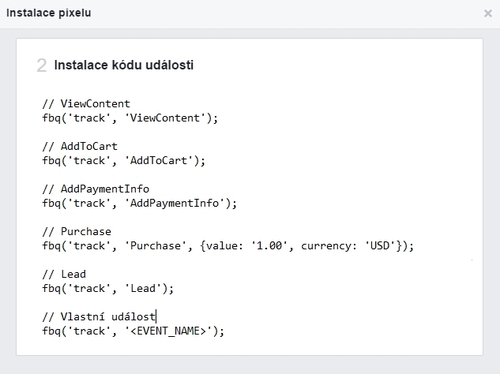500x374 pixels.
Task: Click the ViewContent comment line
Action: pyautogui.click(x=86, y=104)
